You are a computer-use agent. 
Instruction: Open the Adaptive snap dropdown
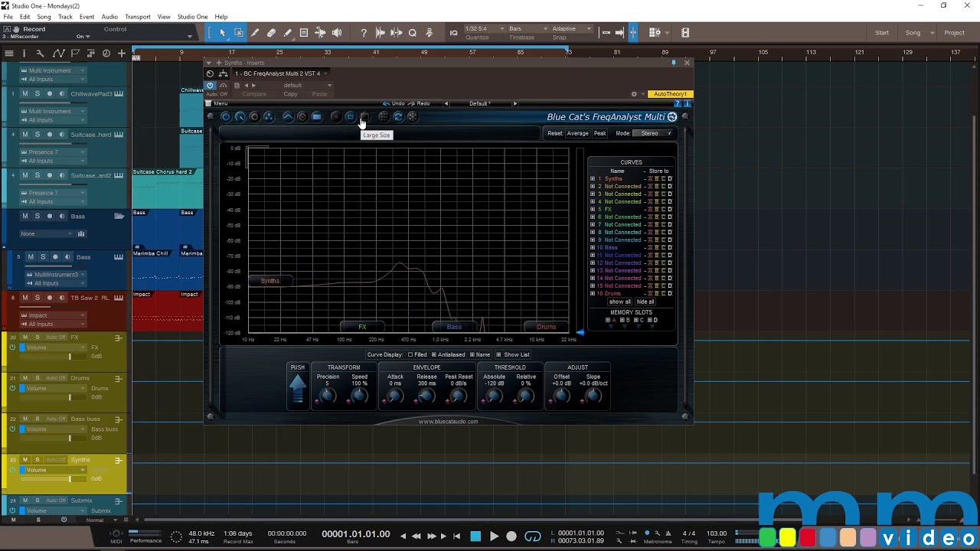point(572,29)
